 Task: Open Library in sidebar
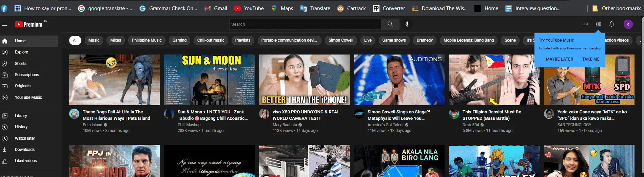coord(29,116)
